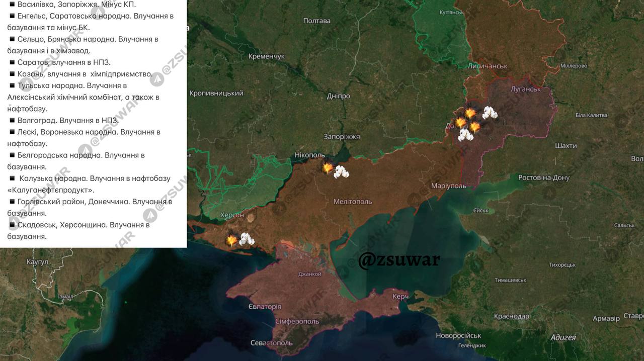Click the topmost explosion icon in Donetsk cluster
Image resolution: width=644 pixels, height=361 pixels.
tap(470, 113)
